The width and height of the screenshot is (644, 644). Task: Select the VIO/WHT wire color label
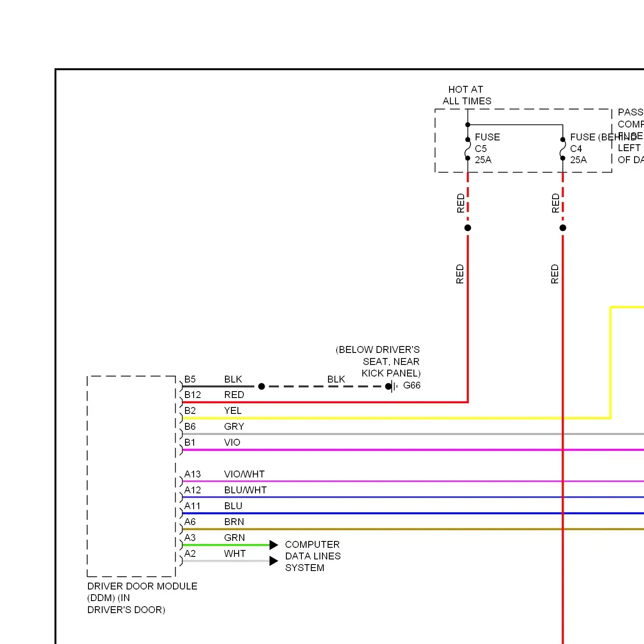(x=244, y=474)
